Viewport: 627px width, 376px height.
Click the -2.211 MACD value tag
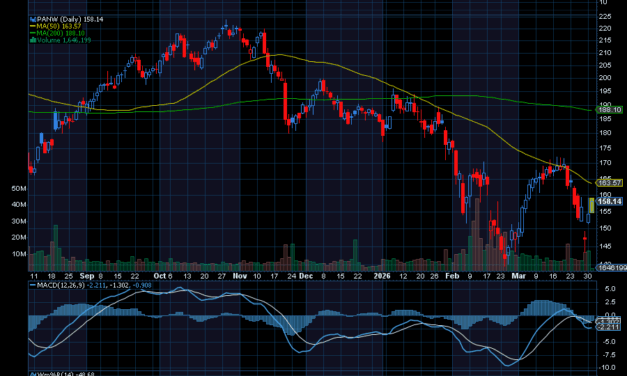[609, 327]
